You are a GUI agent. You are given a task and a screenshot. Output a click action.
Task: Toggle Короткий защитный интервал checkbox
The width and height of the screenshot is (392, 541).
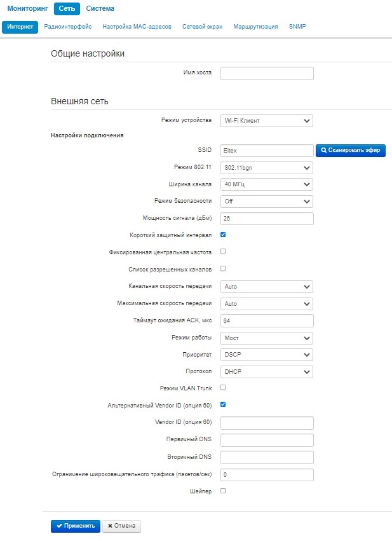[223, 235]
